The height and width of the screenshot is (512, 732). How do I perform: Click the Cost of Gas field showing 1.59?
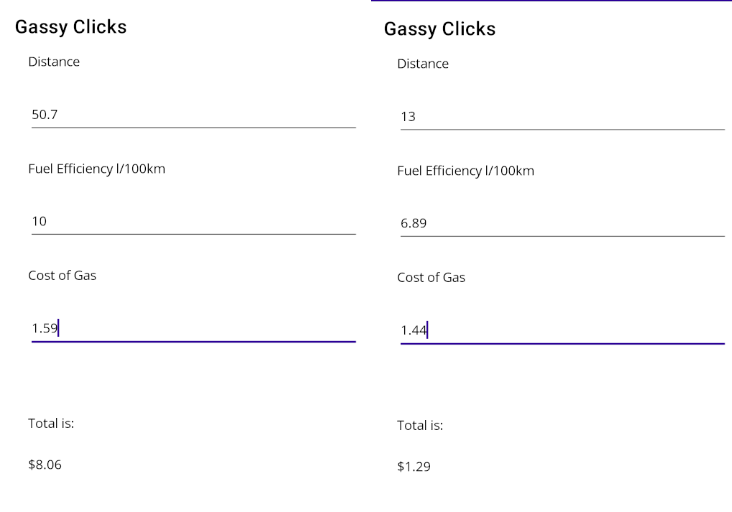pyautogui.click(x=193, y=328)
